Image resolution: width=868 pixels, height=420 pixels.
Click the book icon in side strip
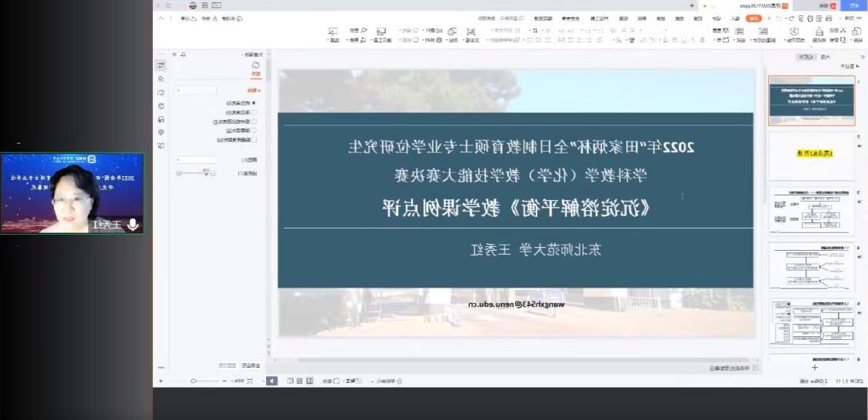[x=161, y=145]
